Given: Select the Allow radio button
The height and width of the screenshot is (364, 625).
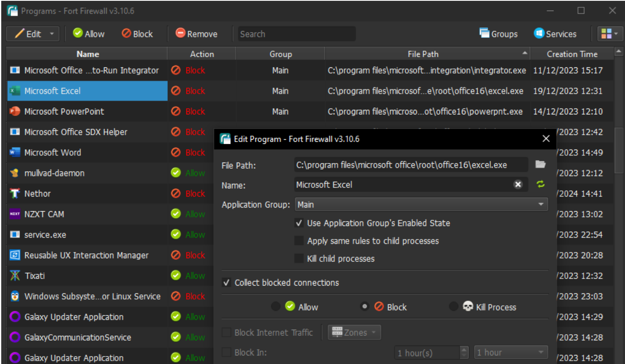Looking at the screenshot, I should [276, 307].
